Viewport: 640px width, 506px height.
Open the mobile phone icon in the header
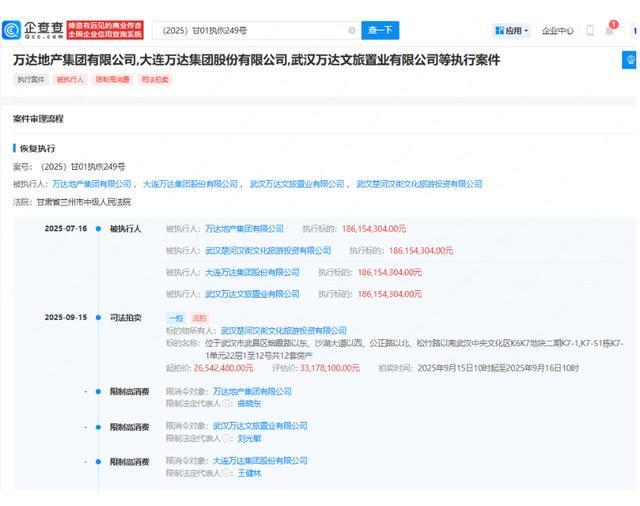(x=590, y=30)
